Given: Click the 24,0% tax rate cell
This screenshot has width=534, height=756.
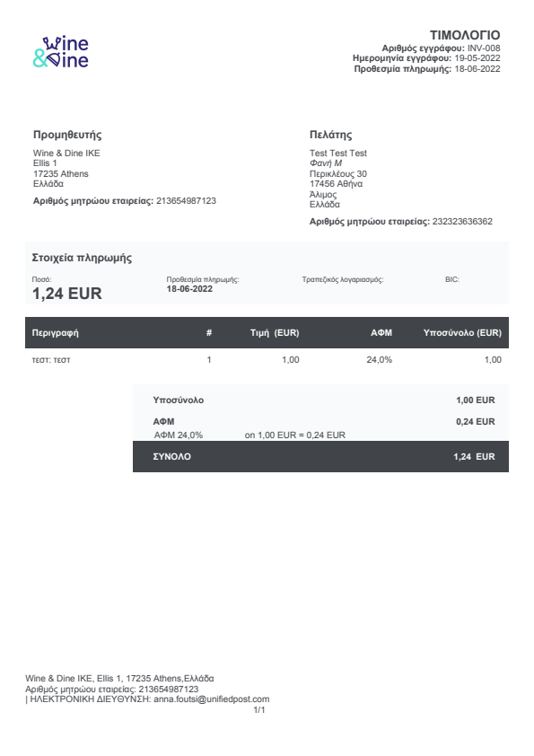Looking at the screenshot, I should [x=380, y=360].
